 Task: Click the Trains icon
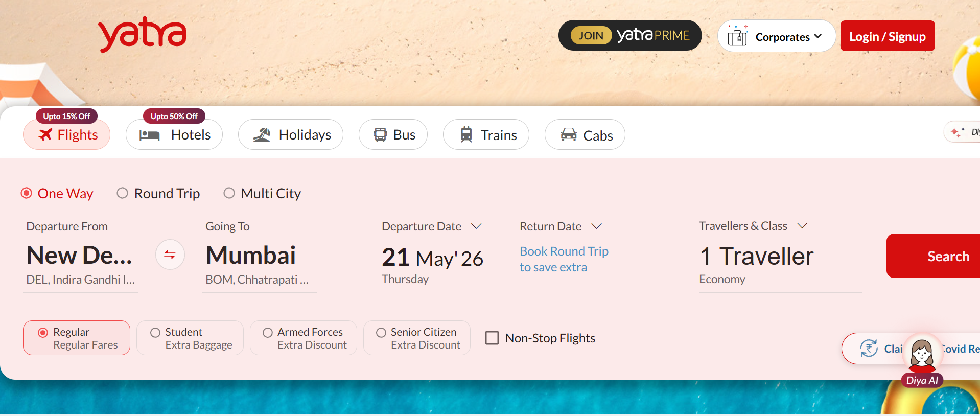coord(466,134)
